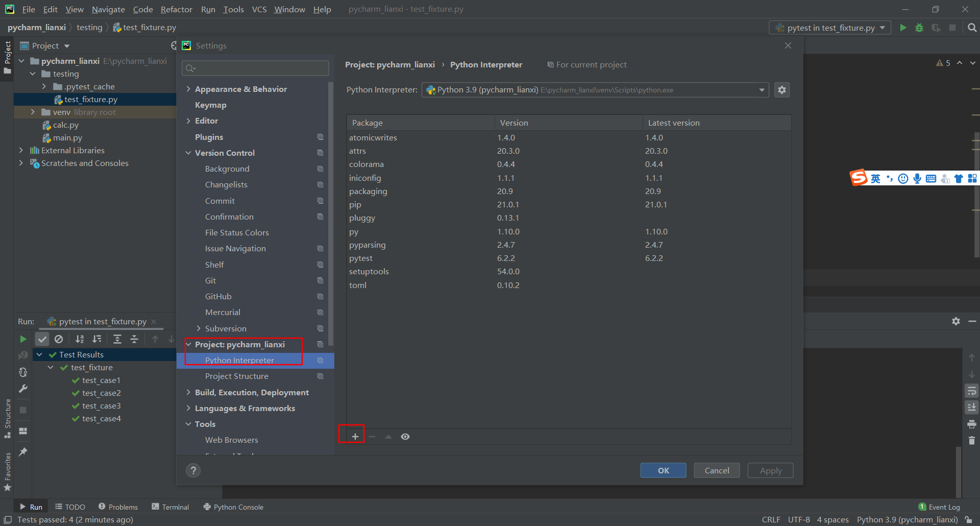Clear Run output with trash icon

(x=972, y=440)
